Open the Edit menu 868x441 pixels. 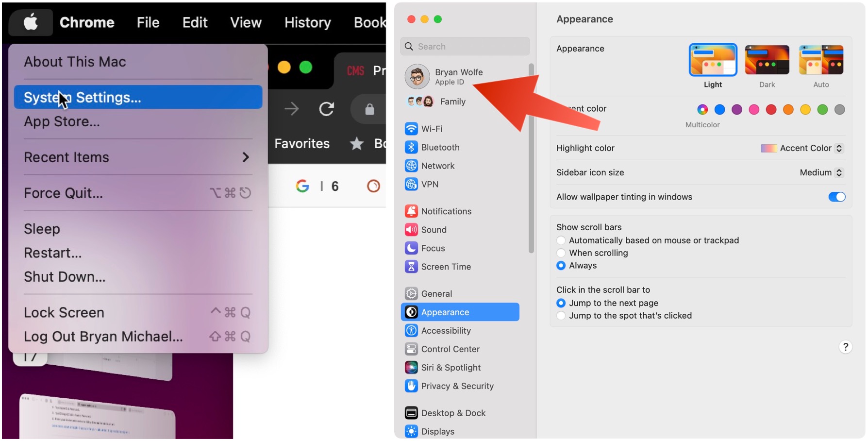[x=195, y=22]
